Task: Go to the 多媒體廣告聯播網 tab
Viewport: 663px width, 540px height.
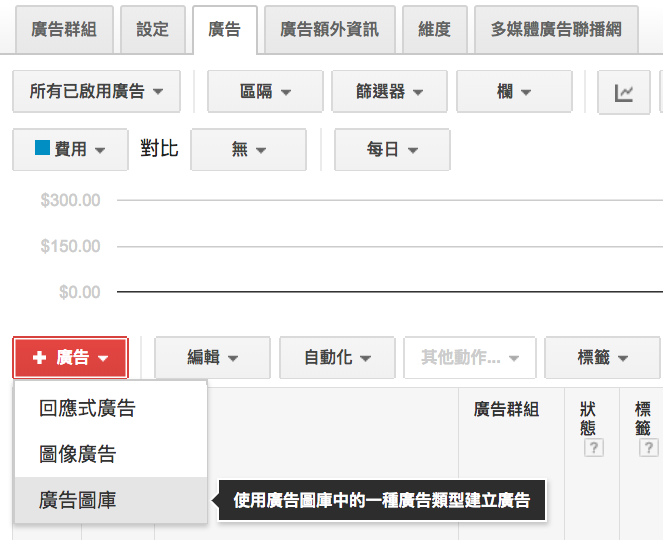Action: click(x=556, y=29)
